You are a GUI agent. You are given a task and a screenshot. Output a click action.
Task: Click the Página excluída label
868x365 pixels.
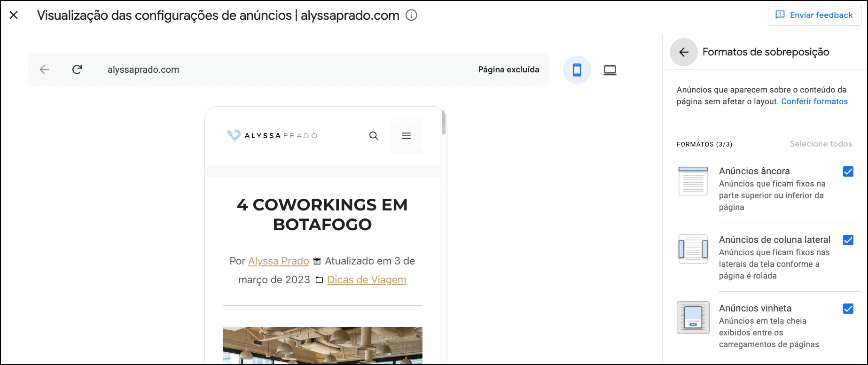[508, 70]
